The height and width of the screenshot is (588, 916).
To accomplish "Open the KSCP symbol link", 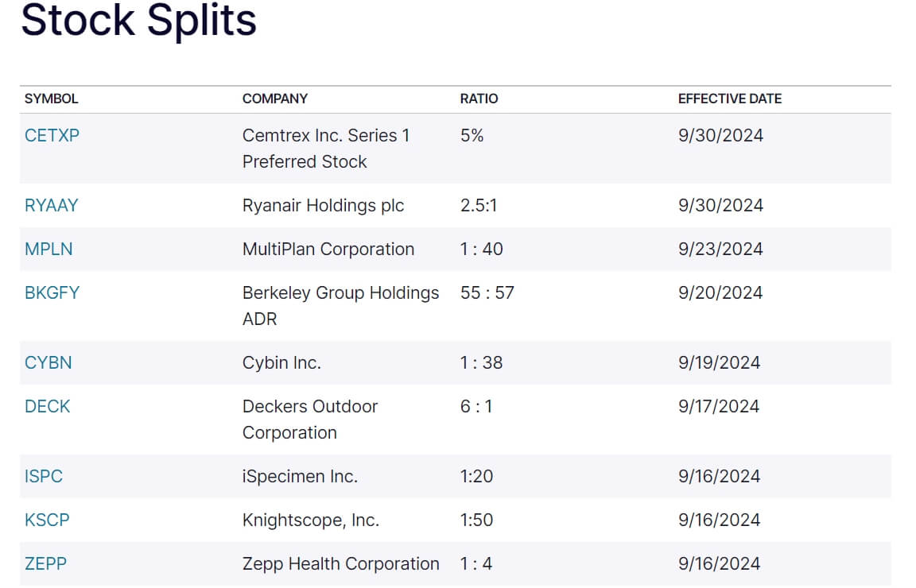I will point(47,520).
